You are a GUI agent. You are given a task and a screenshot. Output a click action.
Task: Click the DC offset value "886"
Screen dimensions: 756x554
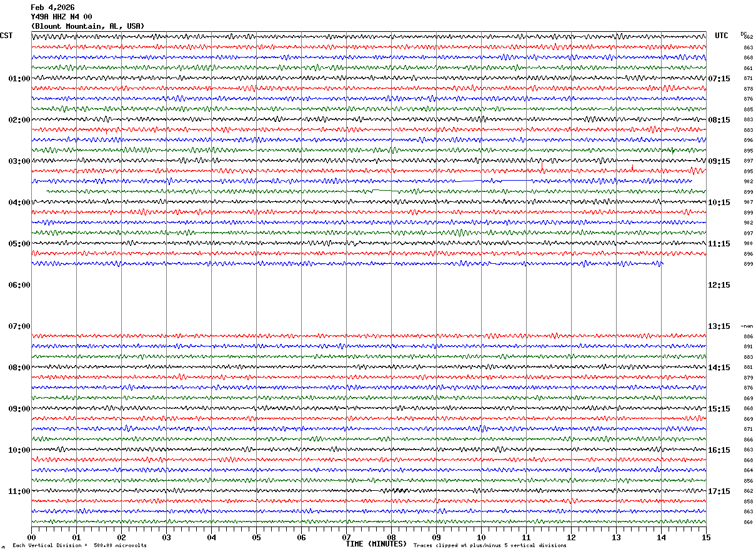click(748, 336)
